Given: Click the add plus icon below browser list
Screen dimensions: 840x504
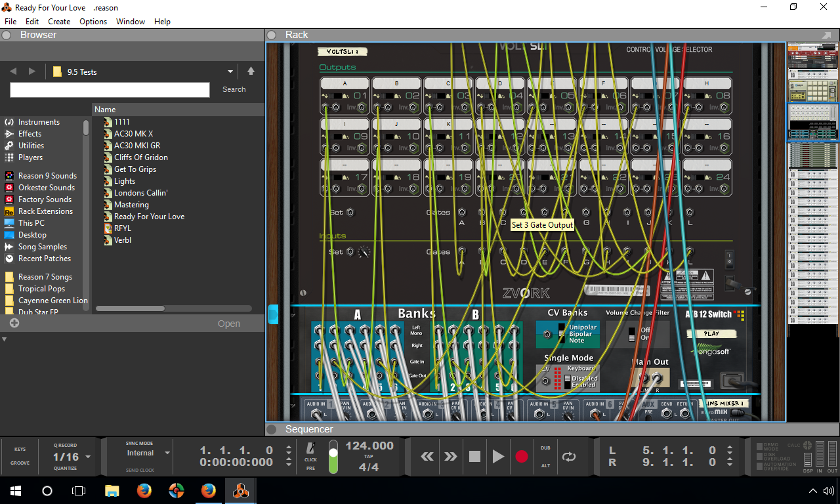Looking at the screenshot, I should 14,323.
